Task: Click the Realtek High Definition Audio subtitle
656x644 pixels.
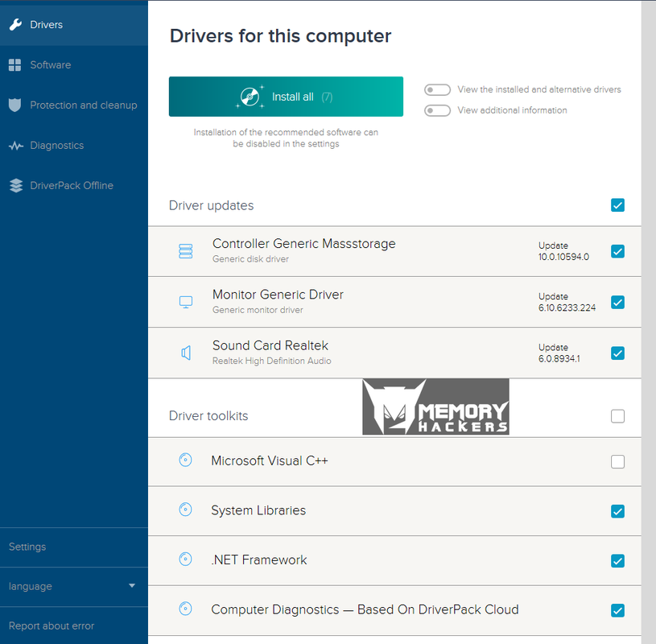Action: tap(272, 361)
